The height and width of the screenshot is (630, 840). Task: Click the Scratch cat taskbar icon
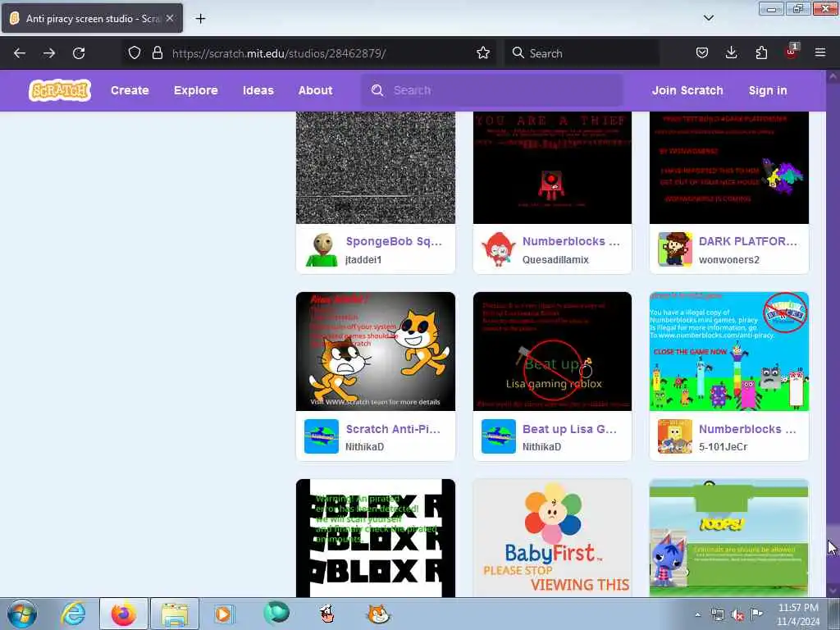(x=378, y=614)
